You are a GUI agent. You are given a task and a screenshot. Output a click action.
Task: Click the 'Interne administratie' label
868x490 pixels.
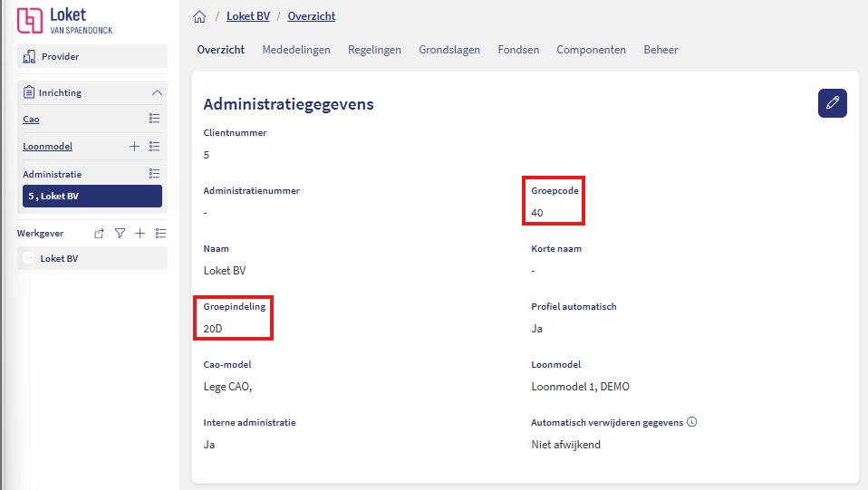coord(249,422)
